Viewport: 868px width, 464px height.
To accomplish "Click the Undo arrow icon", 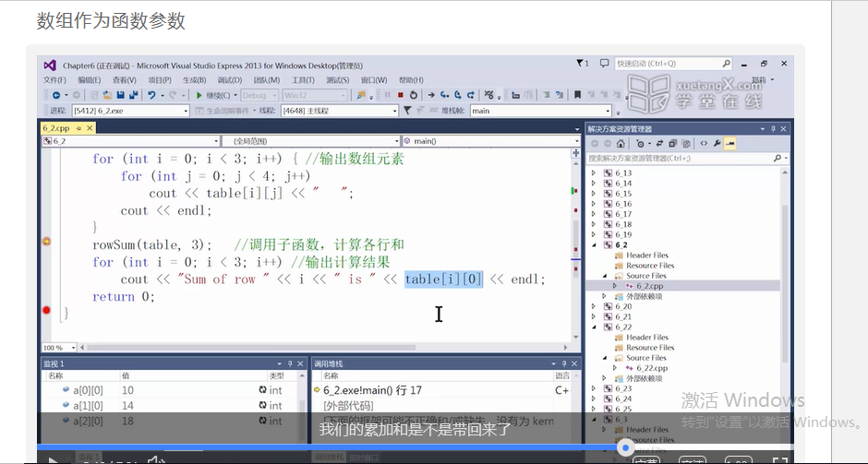I will 151,95.
